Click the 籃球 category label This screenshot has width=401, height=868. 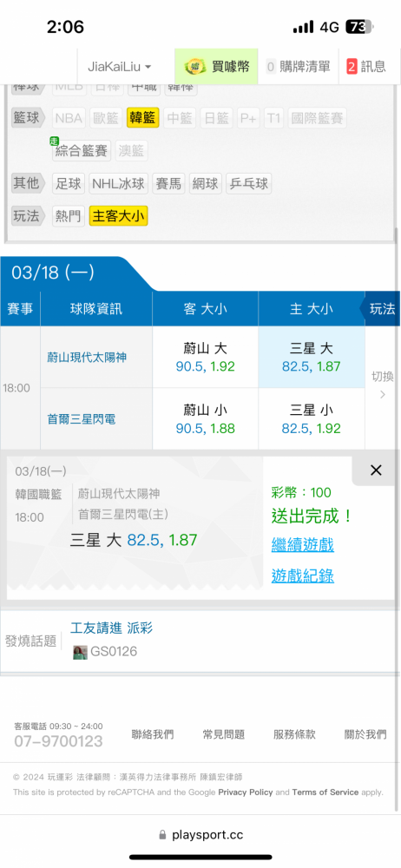click(29, 118)
